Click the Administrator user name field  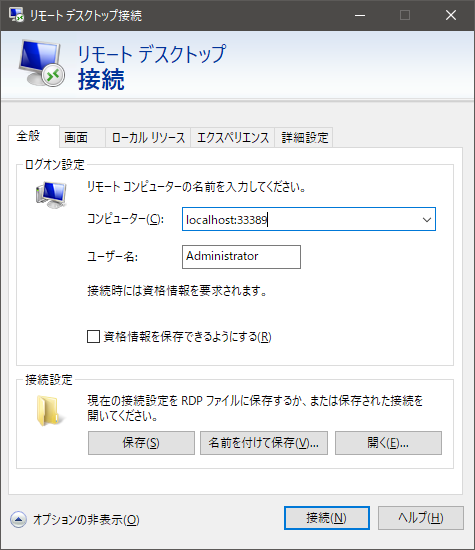coord(241,257)
